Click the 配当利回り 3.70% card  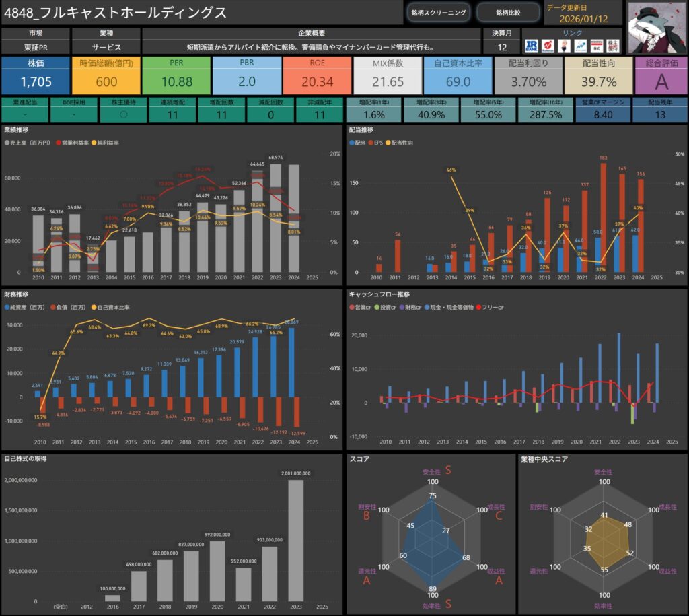pyautogui.click(x=528, y=75)
